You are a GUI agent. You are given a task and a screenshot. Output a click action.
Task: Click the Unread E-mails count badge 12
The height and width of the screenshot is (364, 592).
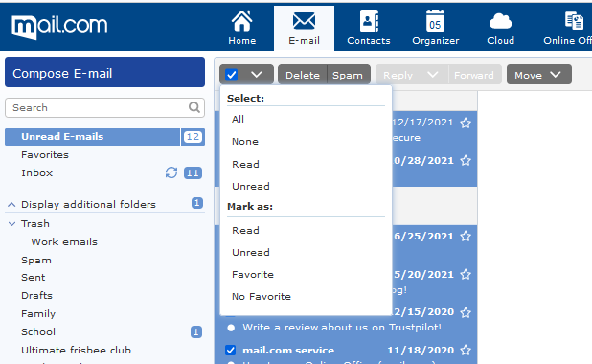click(x=193, y=137)
